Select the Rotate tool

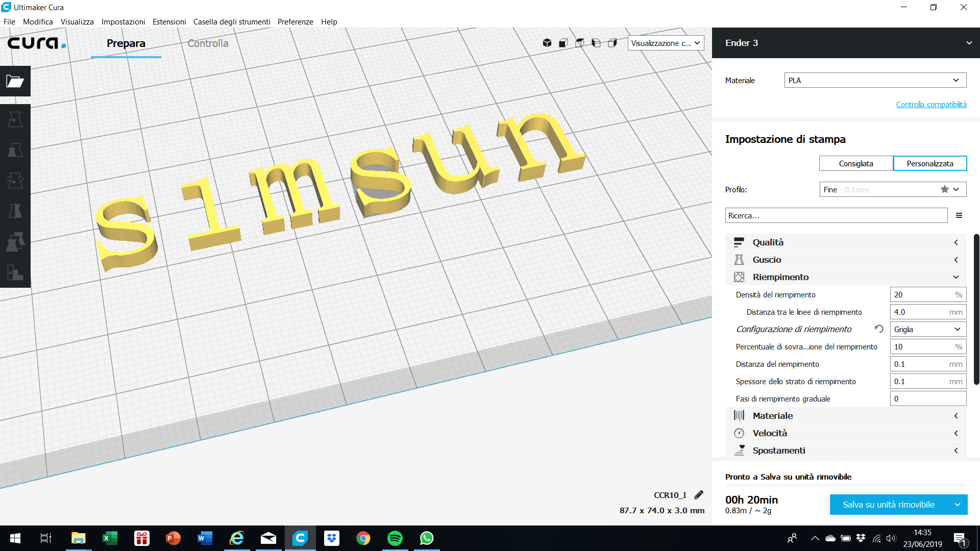tap(15, 180)
